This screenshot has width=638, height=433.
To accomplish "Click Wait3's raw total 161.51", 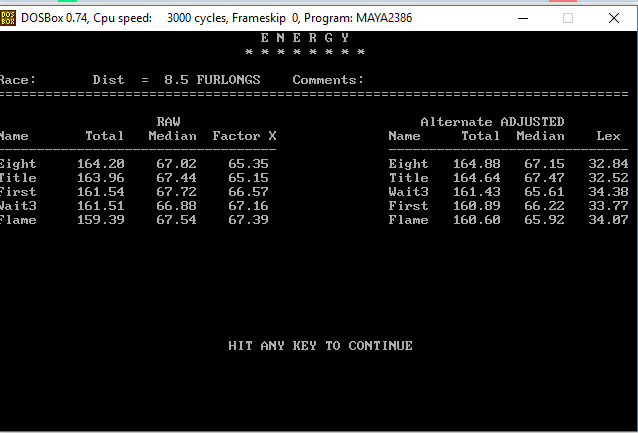I will [101, 206].
